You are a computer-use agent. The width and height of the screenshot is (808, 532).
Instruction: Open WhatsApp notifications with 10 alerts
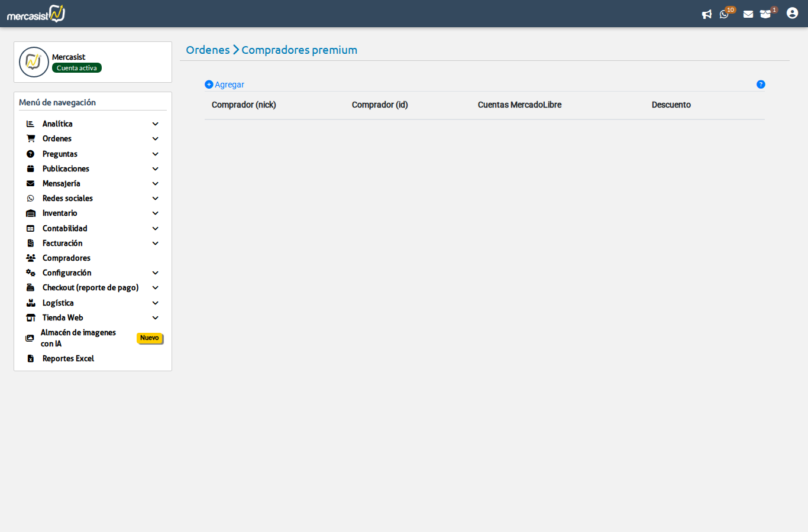[724, 14]
